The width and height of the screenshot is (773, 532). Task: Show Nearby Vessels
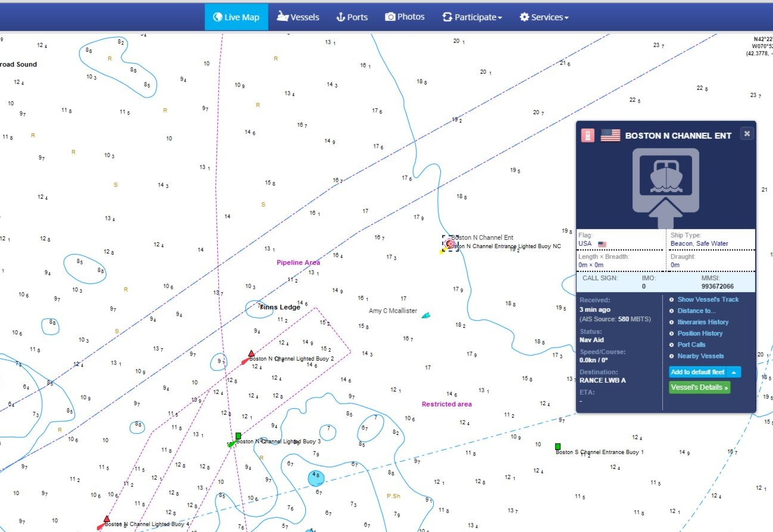pos(700,356)
